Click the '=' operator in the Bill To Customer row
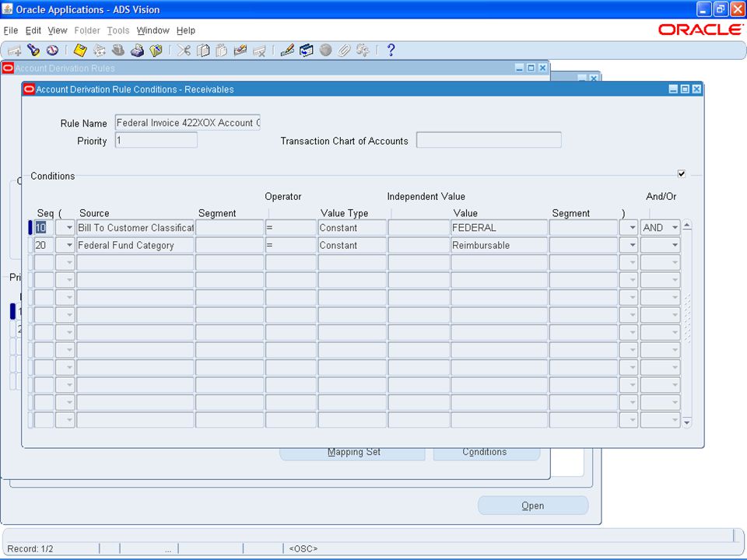Screen dimensions: 747x560 click(290, 228)
